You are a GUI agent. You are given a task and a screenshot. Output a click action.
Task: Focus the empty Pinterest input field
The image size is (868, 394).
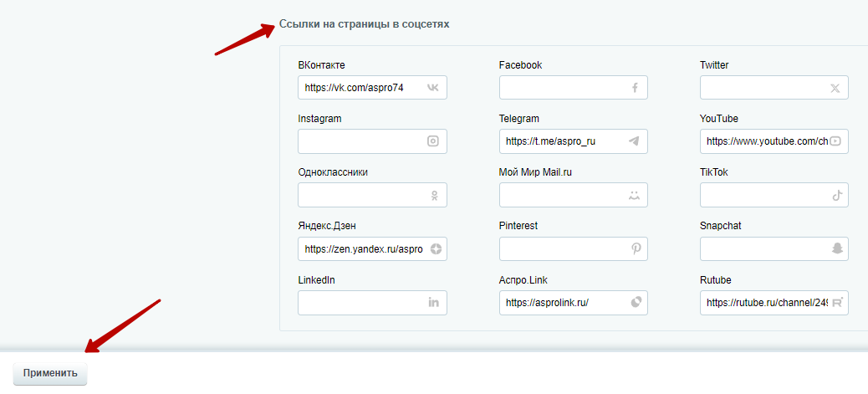[573, 248]
